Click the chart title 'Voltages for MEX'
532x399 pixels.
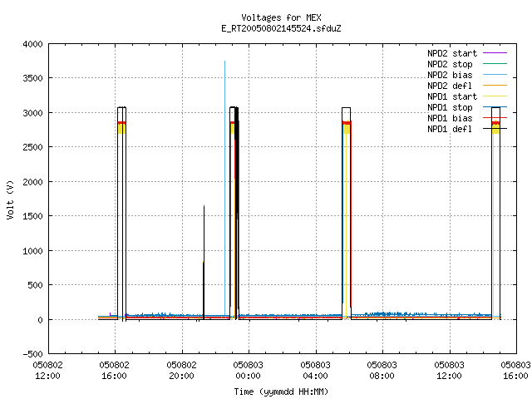tap(281, 17)
